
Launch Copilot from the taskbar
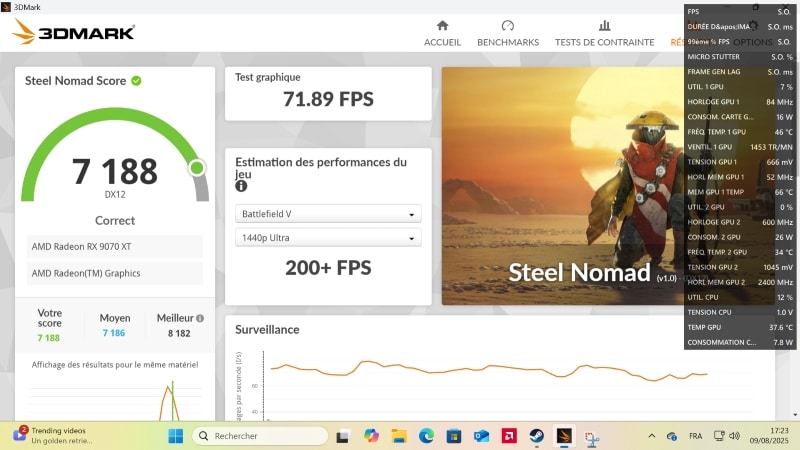(x=371, y=436)
